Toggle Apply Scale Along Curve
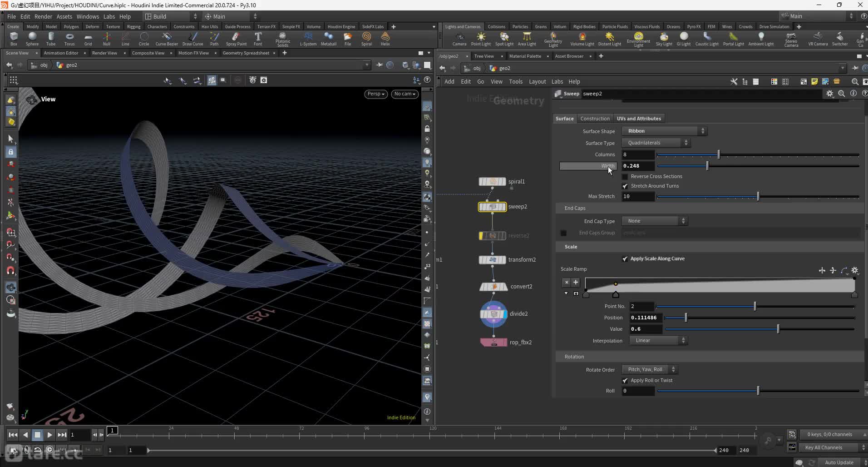This screenshot has width=868, height=467. point(625,258)
